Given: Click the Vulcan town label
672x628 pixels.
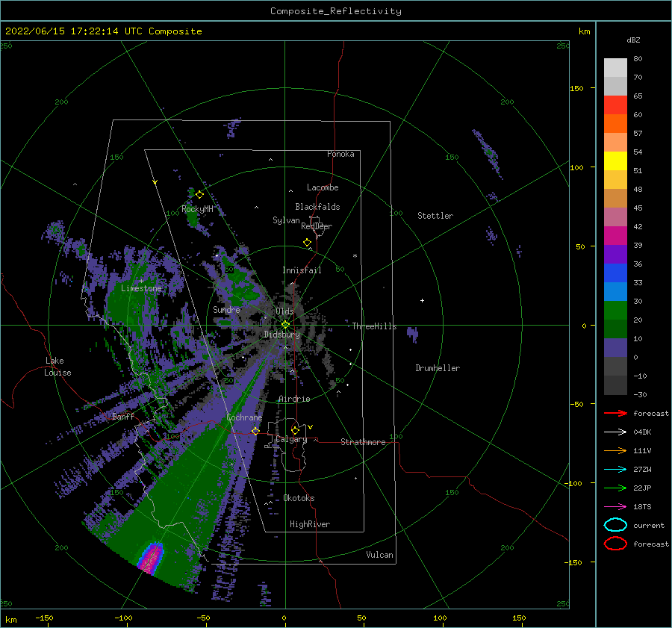Looking at the screenshot, I should pyautogui.click(x=379, y=555).
